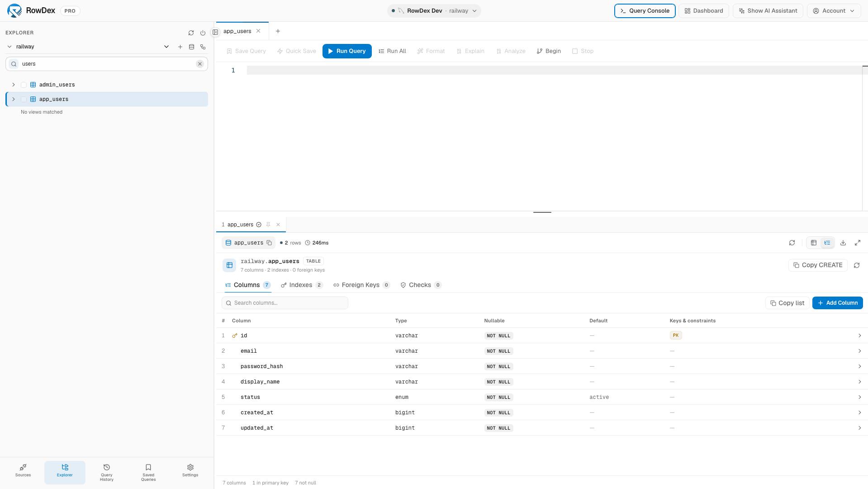The height and width of the screenshot is (489, 868).
Task: Expand the admin_users tree node
Action: point(14,85)
